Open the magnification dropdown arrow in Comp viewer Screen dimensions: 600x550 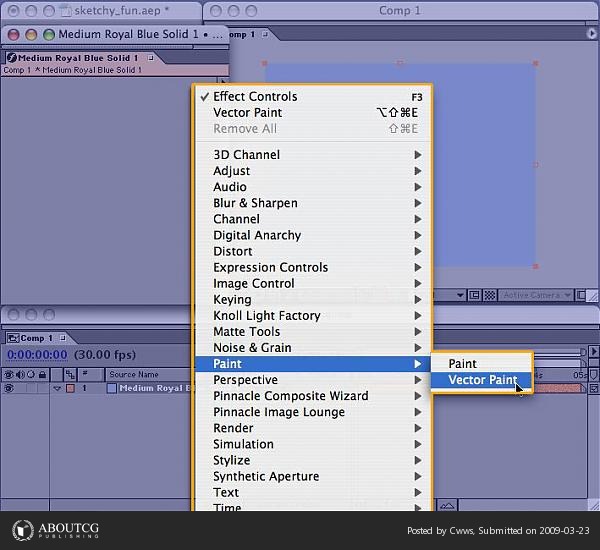(x=460, y=295)
